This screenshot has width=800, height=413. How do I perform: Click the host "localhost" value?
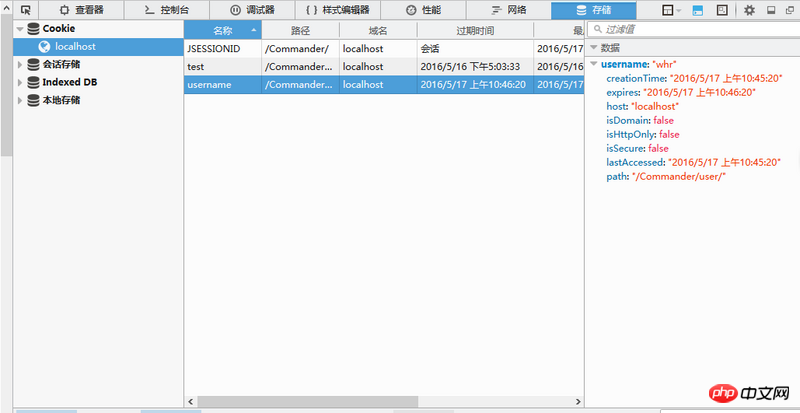pos(655,106)
